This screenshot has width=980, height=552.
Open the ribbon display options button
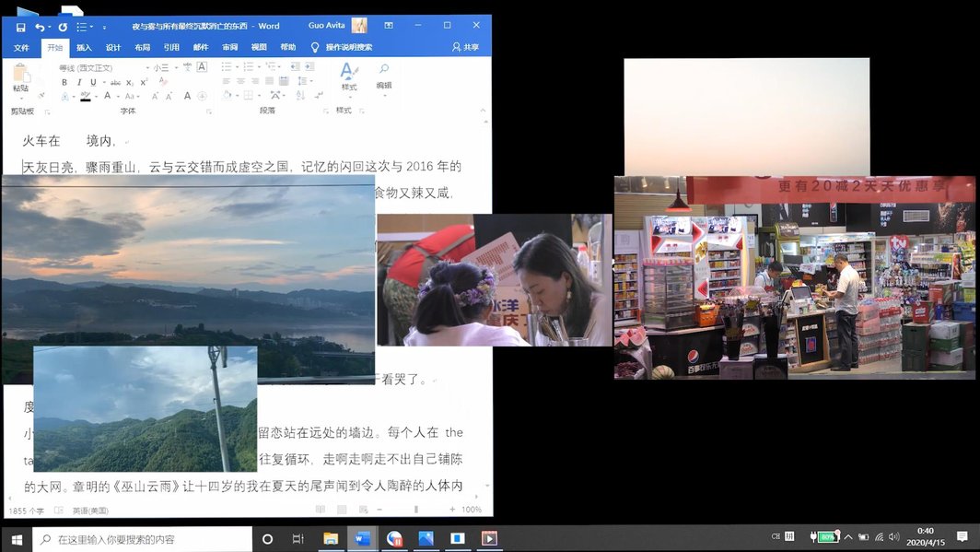pos(388,26)
